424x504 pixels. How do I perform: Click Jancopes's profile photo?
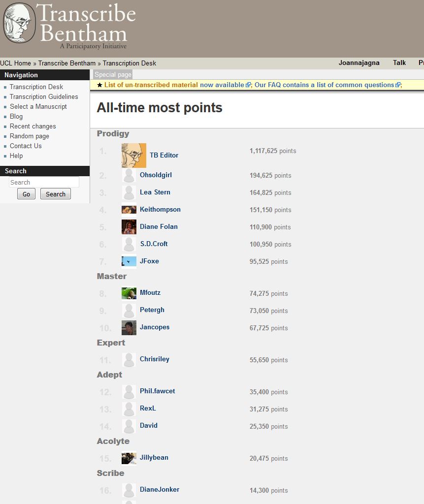129,328
